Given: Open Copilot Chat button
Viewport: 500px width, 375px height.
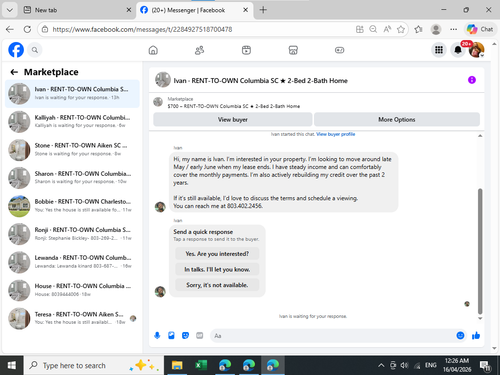Looking at the screenshot, I should [x=480, y=29].
